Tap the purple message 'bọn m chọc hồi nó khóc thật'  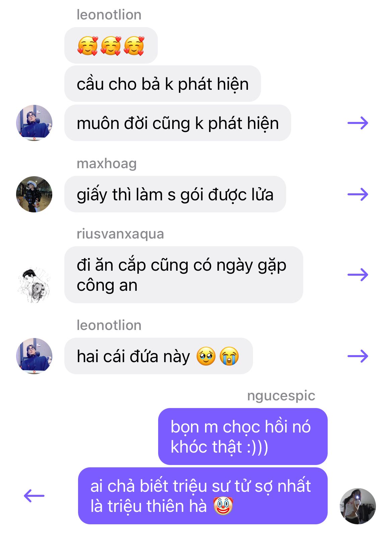click(243, 437)
